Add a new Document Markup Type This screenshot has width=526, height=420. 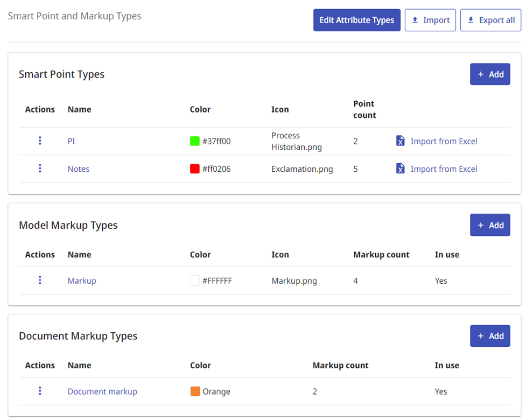490,335
